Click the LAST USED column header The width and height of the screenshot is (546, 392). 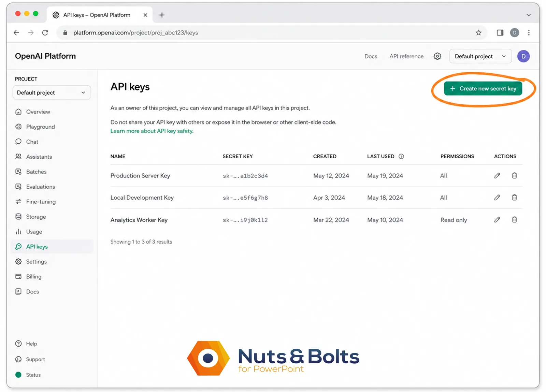380,157
